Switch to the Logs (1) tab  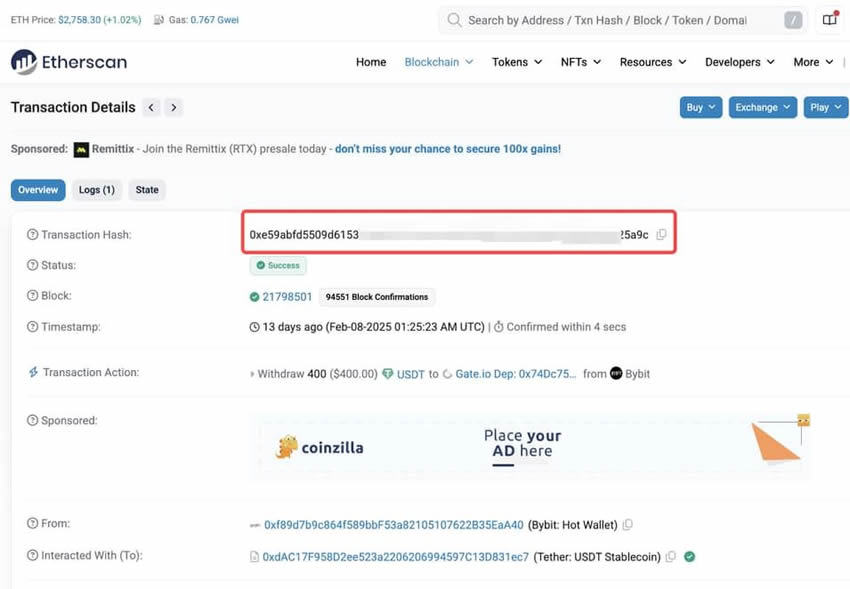point(96,190)
